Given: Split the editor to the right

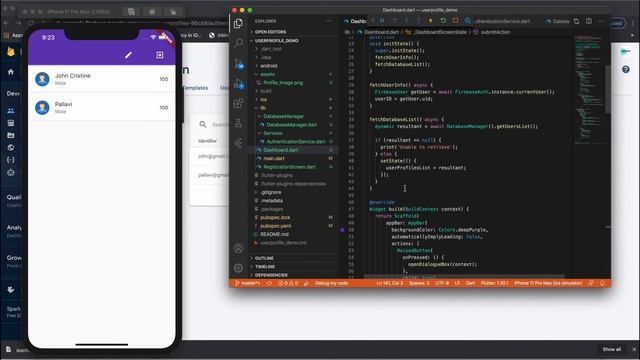Looking at the screenshot, I should click(589, 21).
